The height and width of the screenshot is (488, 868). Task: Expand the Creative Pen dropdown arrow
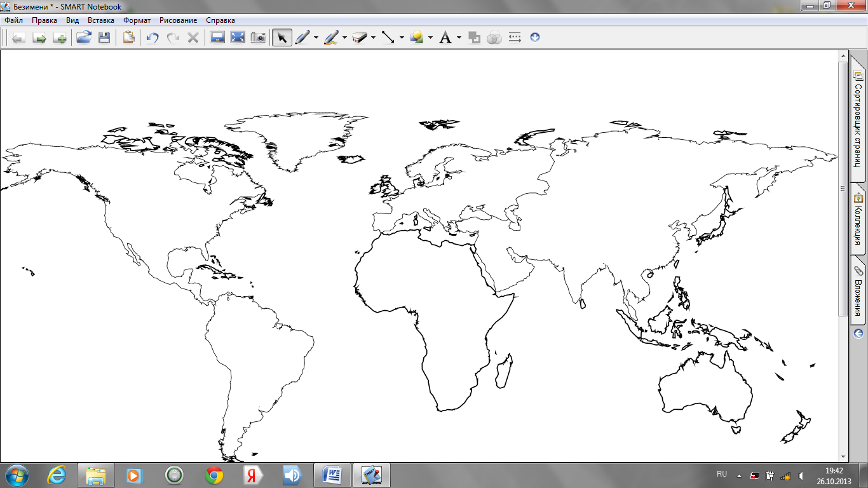tap(344, 37)
